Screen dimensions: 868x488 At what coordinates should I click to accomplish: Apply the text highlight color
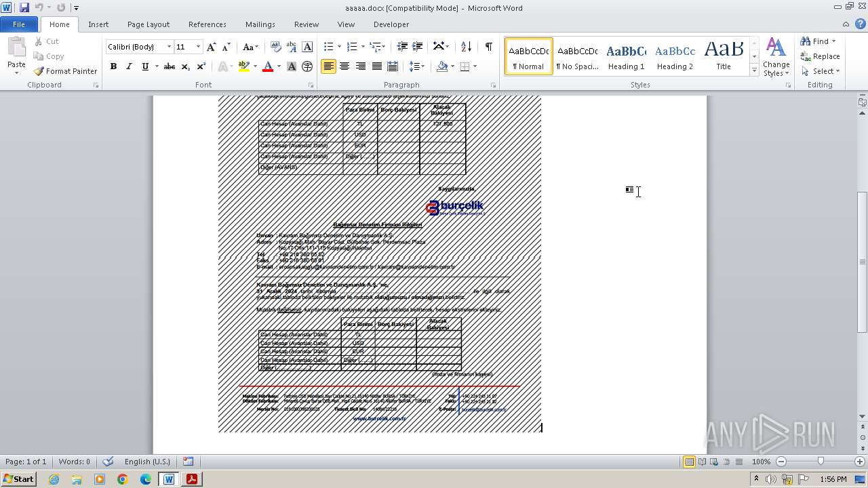(242, 66)
